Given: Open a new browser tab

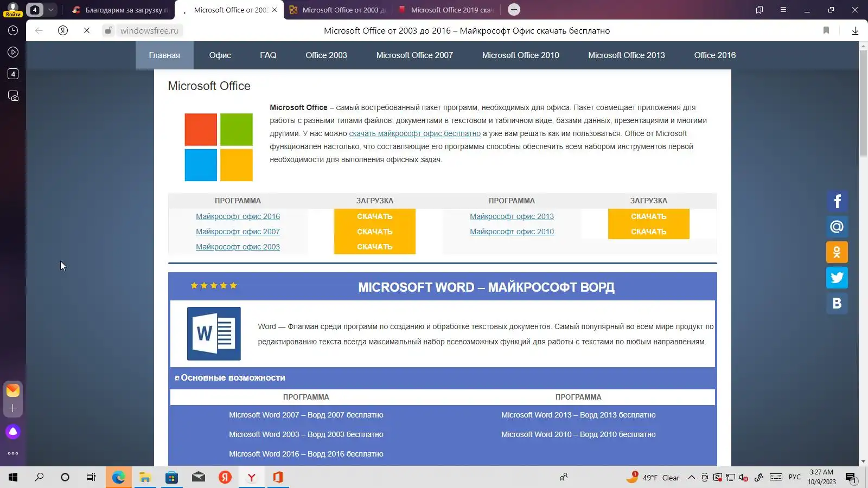Looking at the screenshot, I should (x=514, y=10).
